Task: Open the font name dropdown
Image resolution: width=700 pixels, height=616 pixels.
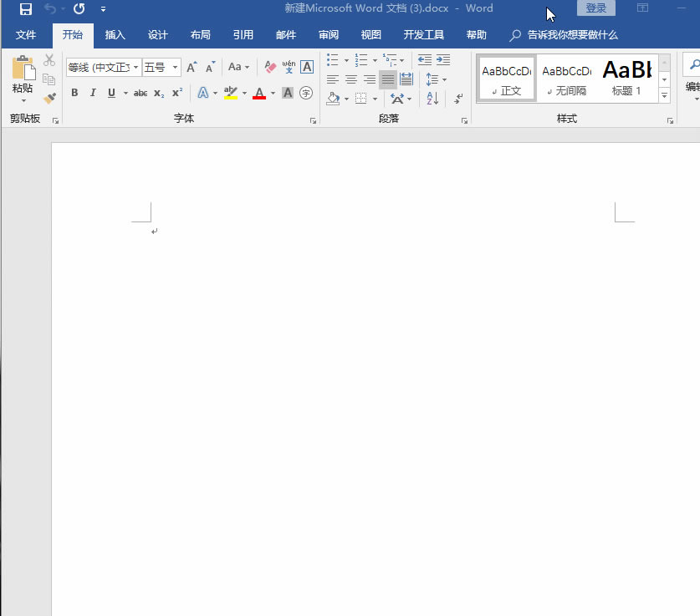Action: [136, 67]
